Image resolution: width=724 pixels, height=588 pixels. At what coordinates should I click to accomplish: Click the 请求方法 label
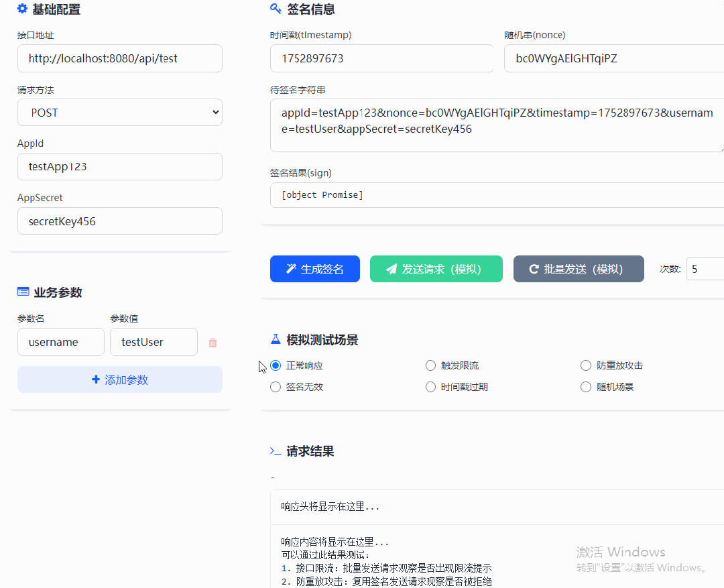pos(36,90)
